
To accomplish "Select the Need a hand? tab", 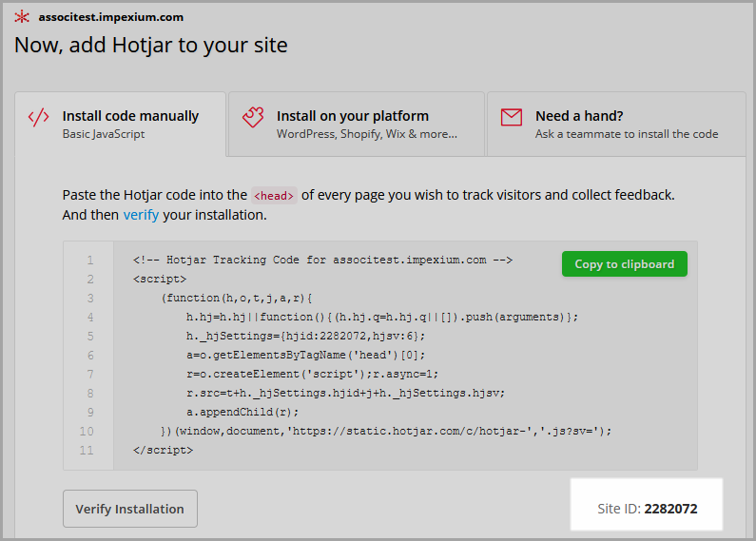I will click(616, 124).
